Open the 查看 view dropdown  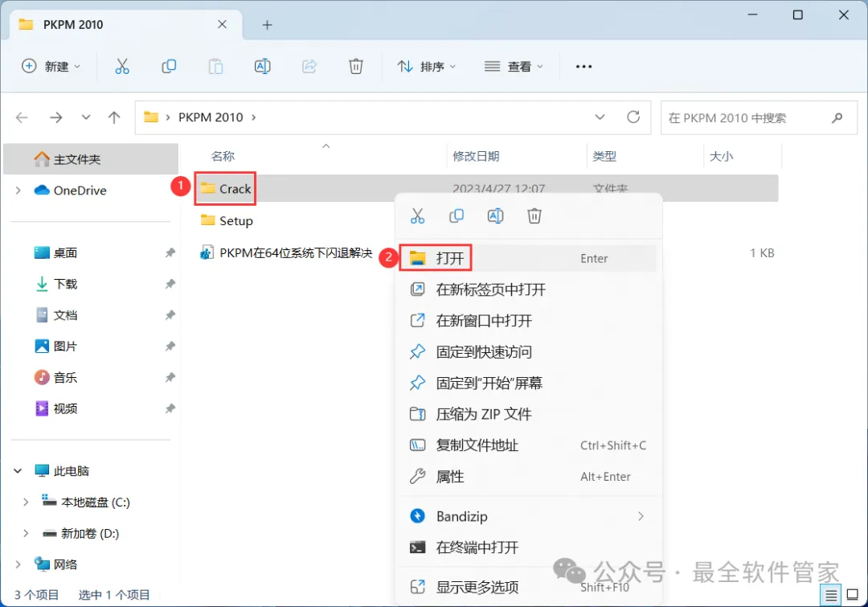click(x=514, y=67)
